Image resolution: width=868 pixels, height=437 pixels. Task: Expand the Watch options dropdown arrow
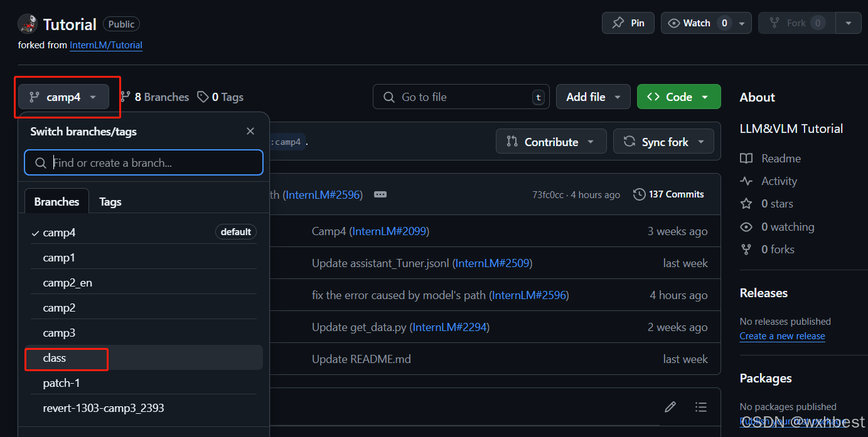pyautogui.click(x=742, y=23)
